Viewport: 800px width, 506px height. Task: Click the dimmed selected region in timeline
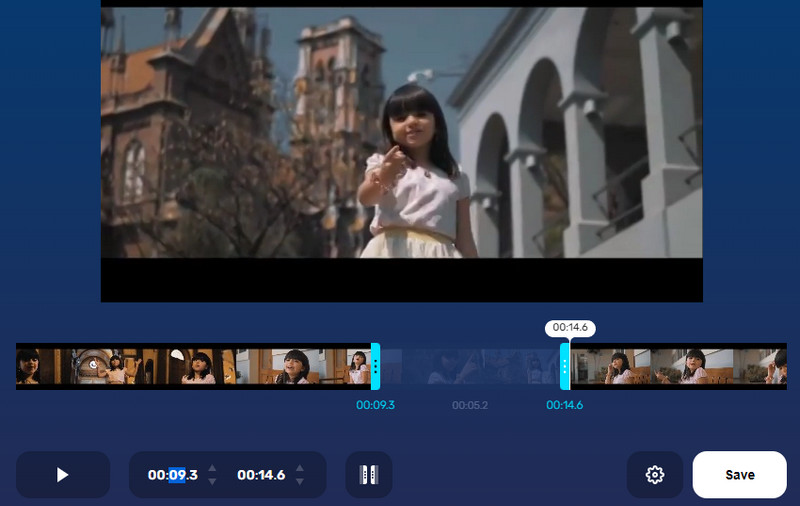point(470,366)
